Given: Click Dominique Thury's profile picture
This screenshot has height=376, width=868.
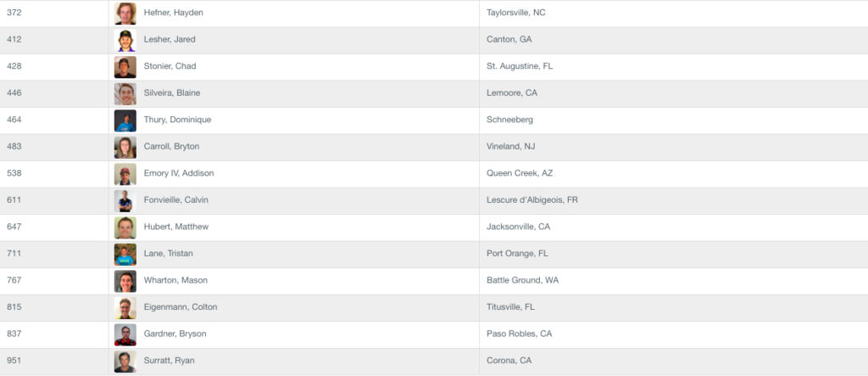Looking at the screenshot, I should (125, 121).
